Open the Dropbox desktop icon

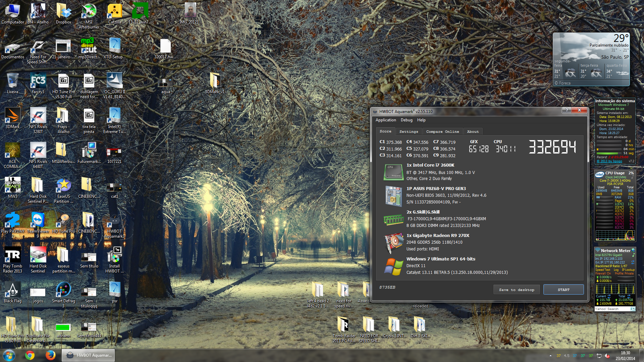point(63,14)
